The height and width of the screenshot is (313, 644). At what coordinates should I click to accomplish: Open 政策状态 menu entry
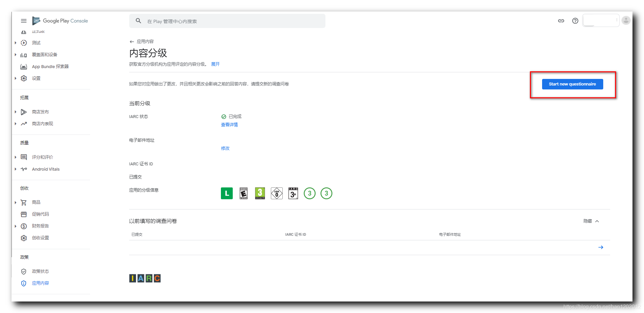40,271
